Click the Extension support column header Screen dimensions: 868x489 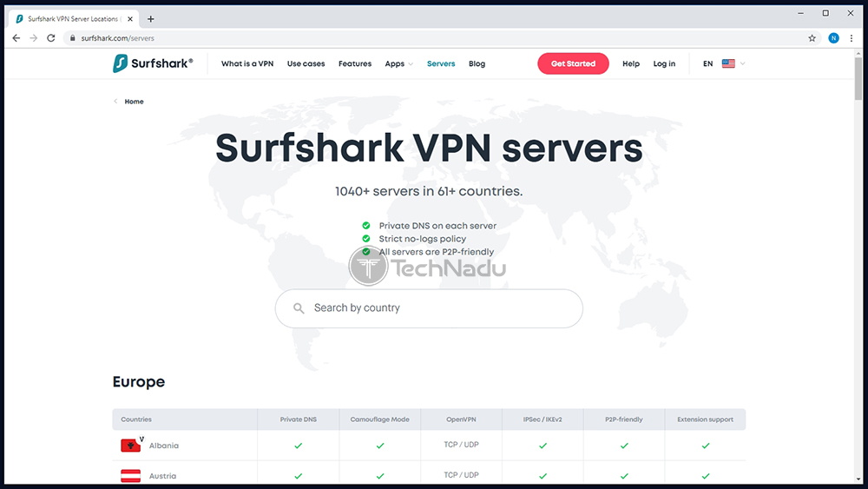pyautogui.click(x=705, y=420)
